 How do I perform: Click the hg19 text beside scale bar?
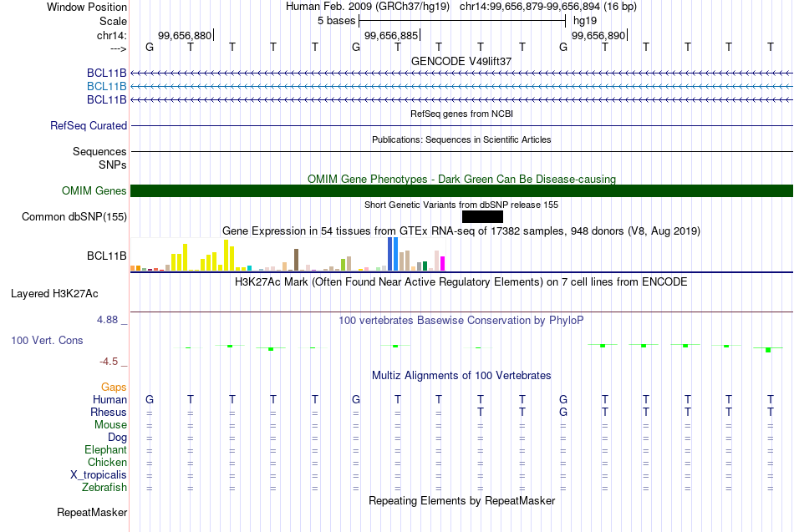pos(585,21)
